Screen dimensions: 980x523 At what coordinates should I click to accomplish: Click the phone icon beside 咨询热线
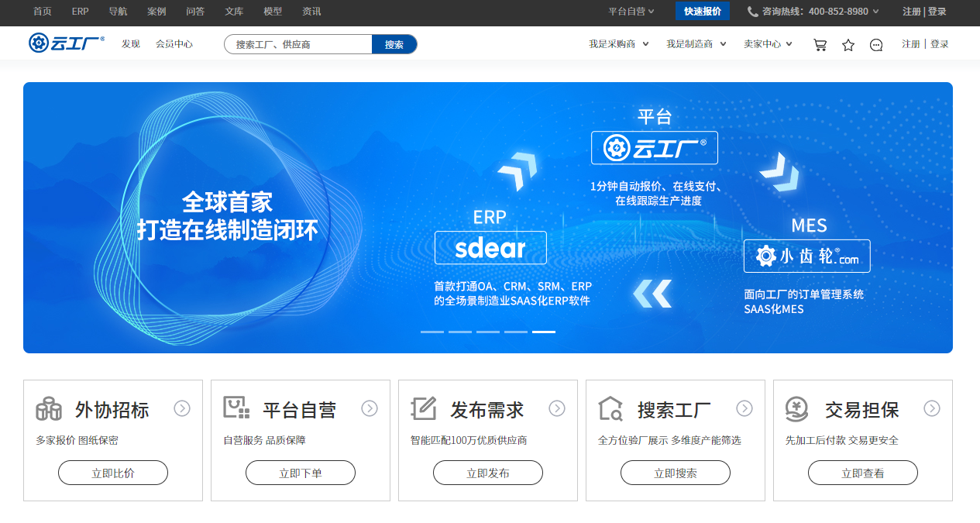point(752,12)
